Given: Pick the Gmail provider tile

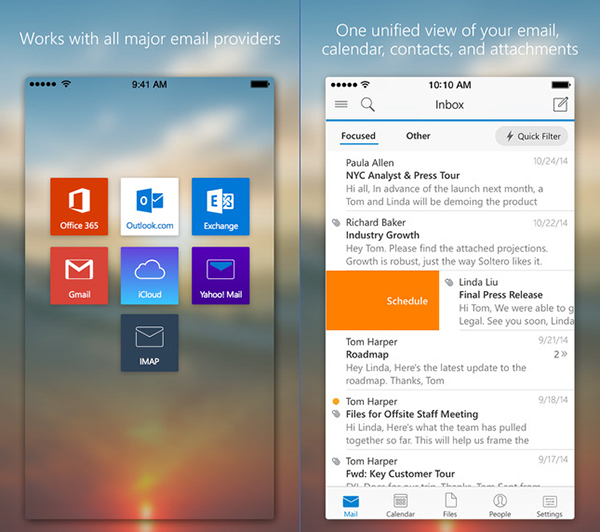Looking at the screenshot, I should (79, 276).
